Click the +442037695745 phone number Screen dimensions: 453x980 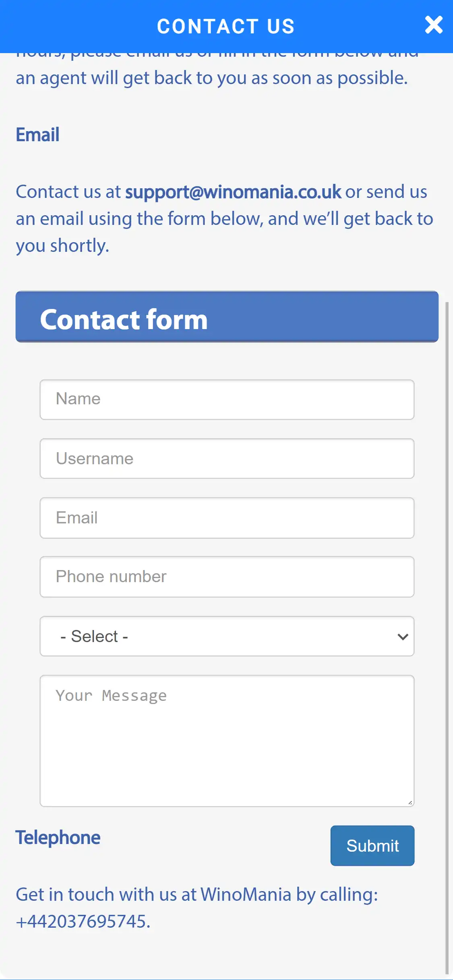[x=83, y=921]
